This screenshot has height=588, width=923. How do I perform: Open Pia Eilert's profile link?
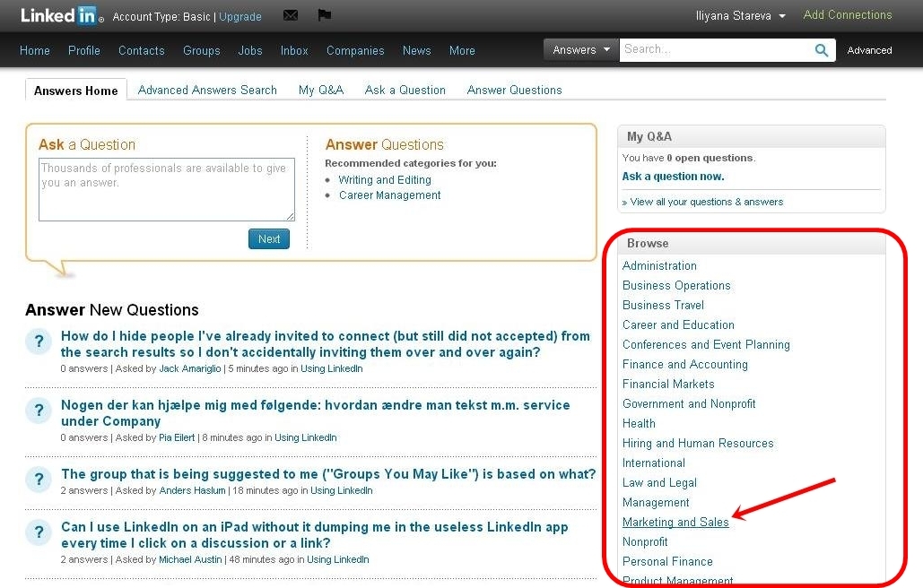(177, 437)
